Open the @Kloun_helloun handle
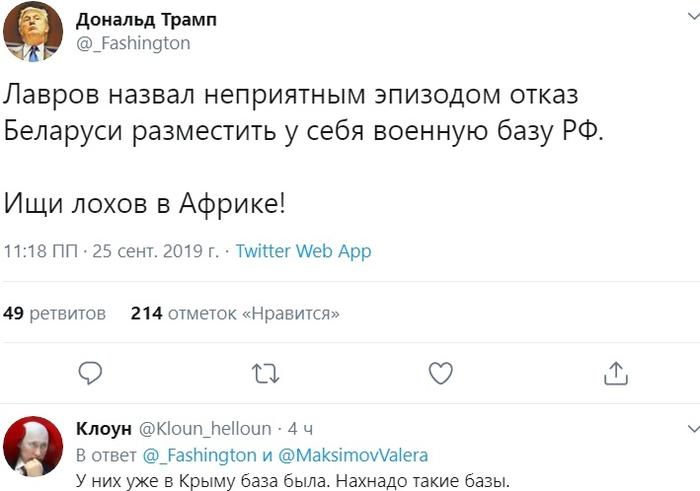This screenshot has height=491, width=700. click(198, 429)
